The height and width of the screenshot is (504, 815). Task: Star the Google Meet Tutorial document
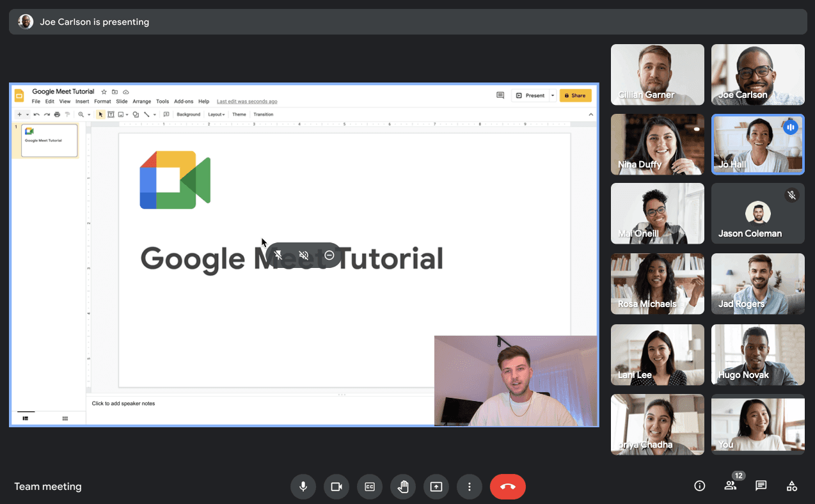pyautogui.click(x=104, y=92)
